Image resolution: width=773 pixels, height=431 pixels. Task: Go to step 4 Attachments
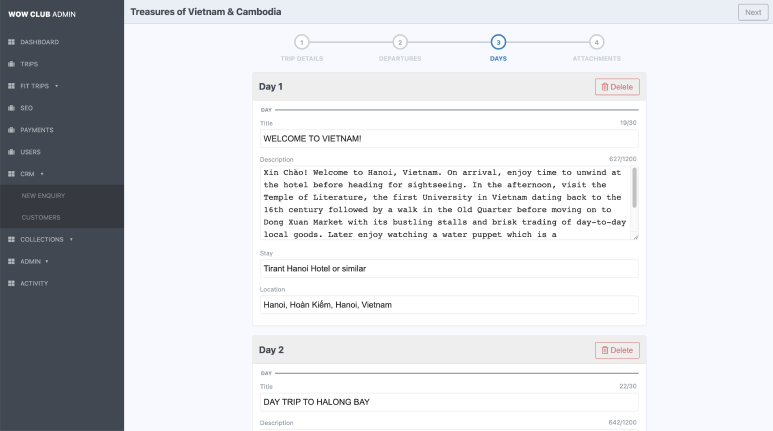point(596,42)
